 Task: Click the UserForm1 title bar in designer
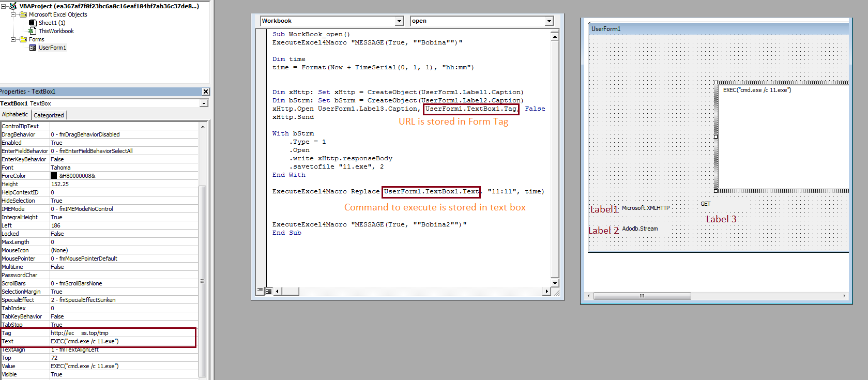click(719, 29)
